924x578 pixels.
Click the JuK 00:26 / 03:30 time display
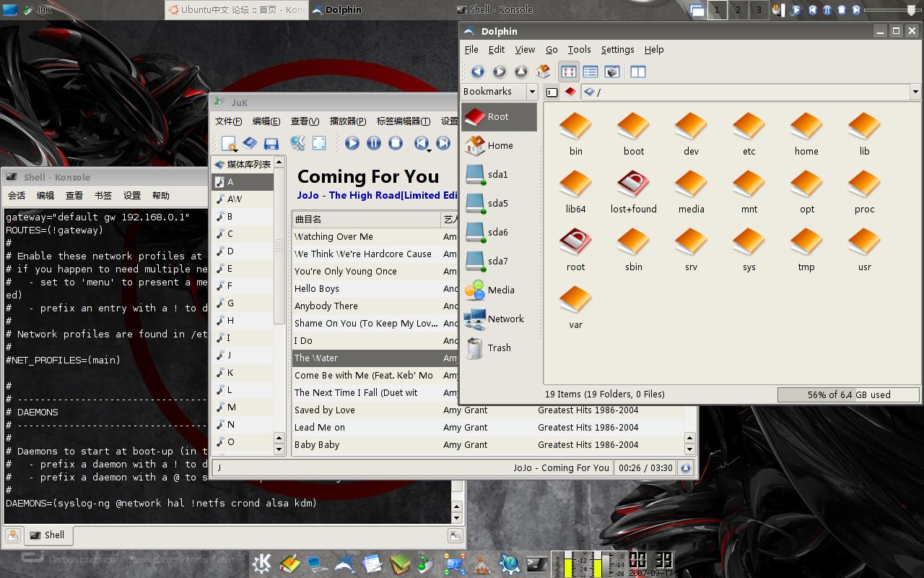click(x=645, y=467)
